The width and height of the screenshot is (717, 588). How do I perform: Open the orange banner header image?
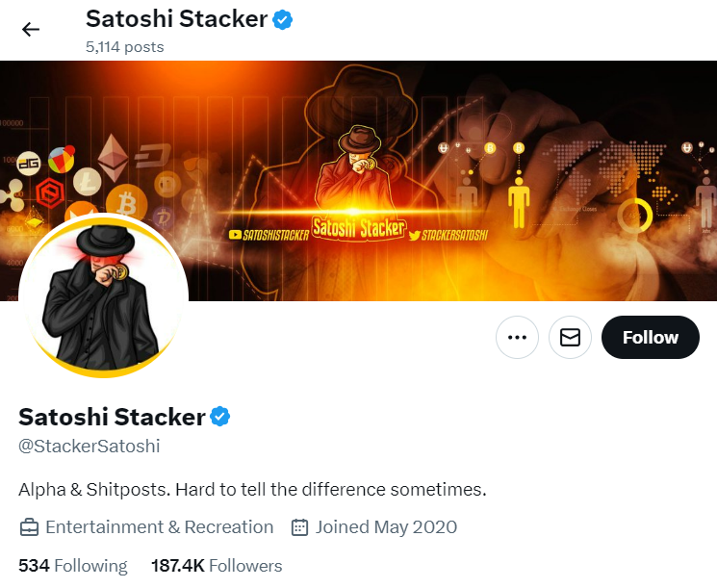click(x=358, y=181)
